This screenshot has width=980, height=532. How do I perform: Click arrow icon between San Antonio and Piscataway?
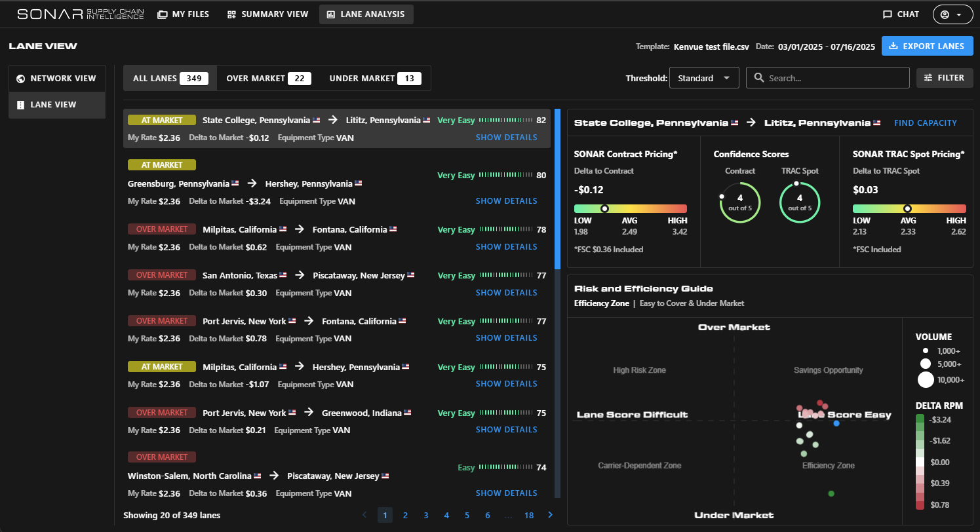(300, 275)
